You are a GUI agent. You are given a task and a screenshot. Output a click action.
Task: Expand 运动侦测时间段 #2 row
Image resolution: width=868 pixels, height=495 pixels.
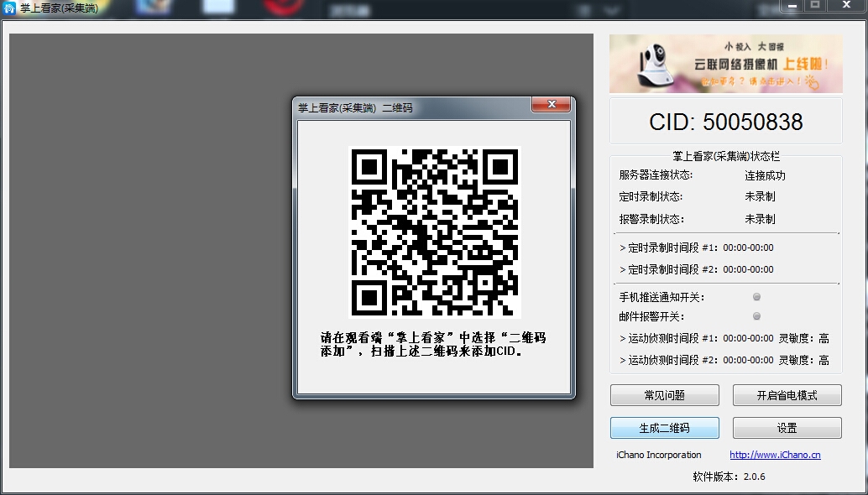pos(724,360)
